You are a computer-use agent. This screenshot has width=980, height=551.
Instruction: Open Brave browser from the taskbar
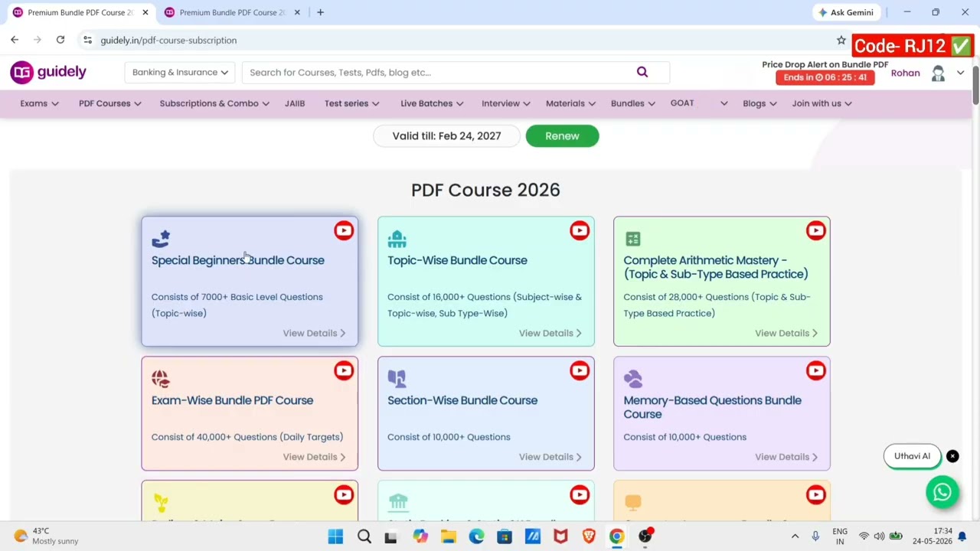tap(589, 536)
